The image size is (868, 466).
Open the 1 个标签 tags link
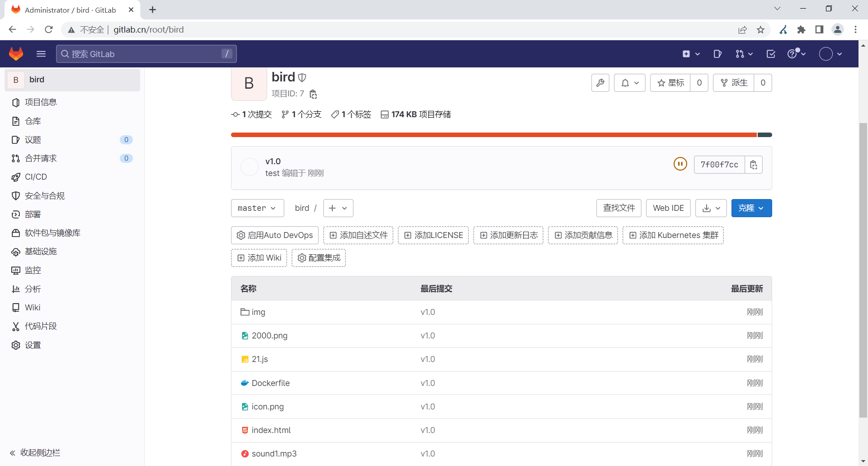point(351,114)
